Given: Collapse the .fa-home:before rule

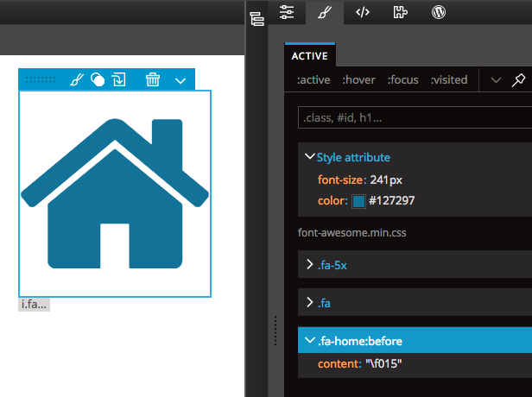Looking at the screenshot, I should coord(309,340).
